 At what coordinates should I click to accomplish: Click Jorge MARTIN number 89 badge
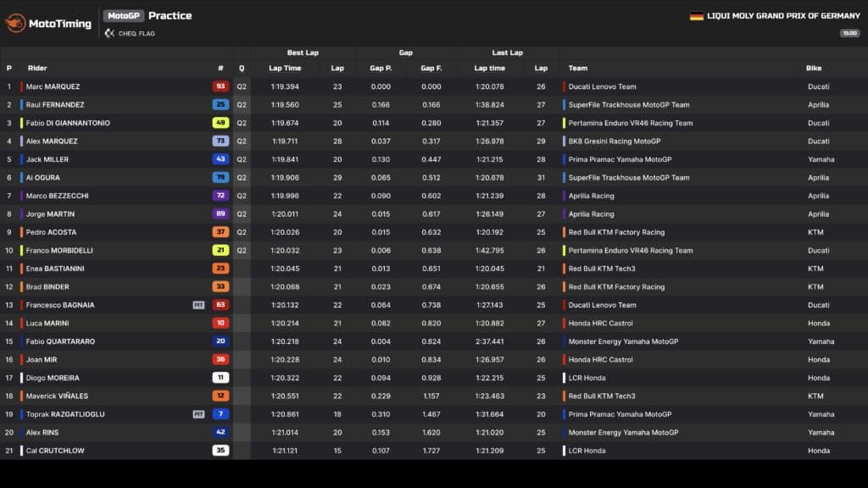click(x=220, y=213)
